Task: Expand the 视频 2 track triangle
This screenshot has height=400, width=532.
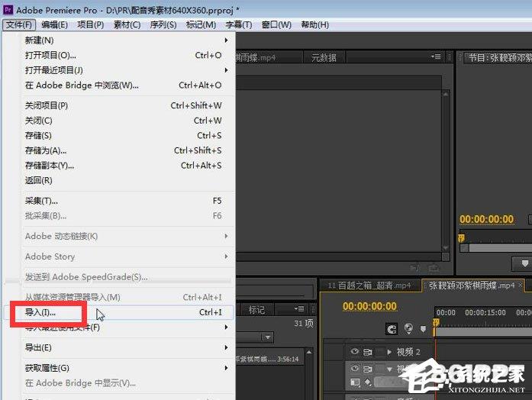Action: (389, 352)
